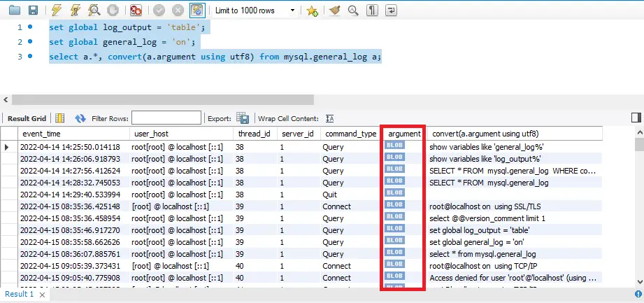Click the left arrow of editor horizontal scrollbar
The height and width of the screenshot is (303, 644).
click(6, 99)
